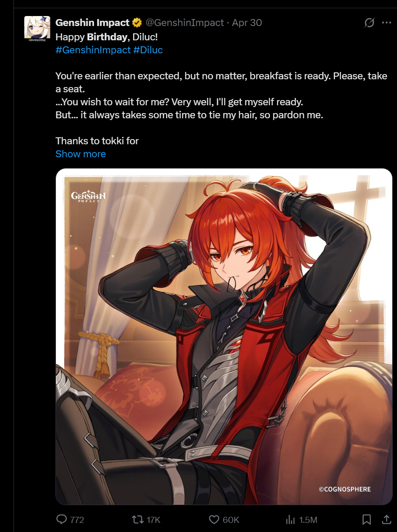
Task: Open the Grok explain-this-post icon
Action: tap(369, 23)
